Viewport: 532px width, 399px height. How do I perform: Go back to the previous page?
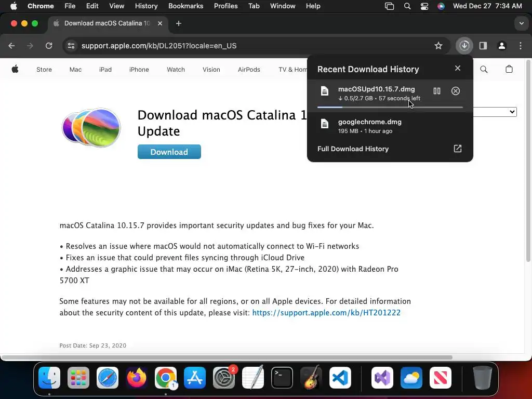coord(11,46)
